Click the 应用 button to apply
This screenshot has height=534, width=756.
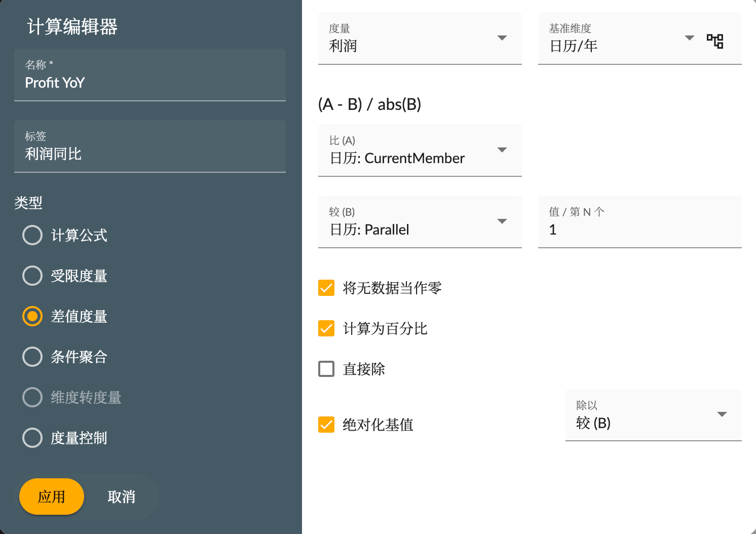(x=51, y=497)
